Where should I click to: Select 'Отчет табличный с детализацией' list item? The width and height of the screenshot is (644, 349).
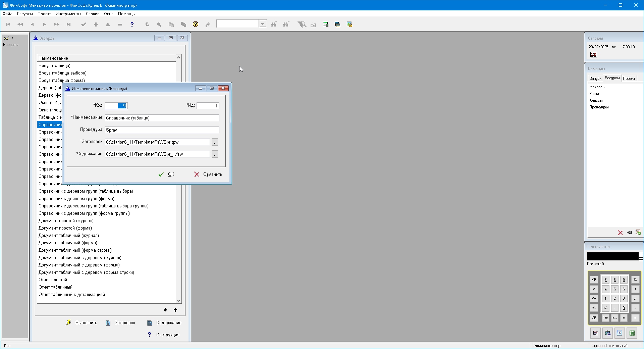(x=72, y=295)
